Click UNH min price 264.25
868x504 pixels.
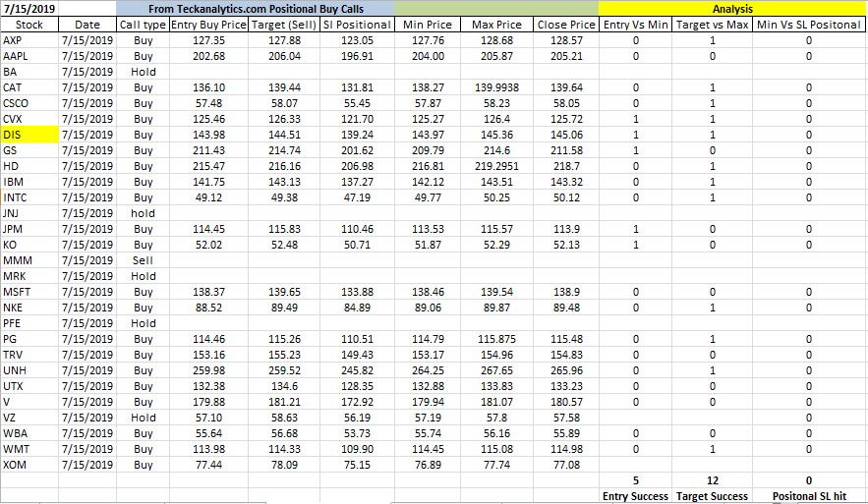pos(428,370)
